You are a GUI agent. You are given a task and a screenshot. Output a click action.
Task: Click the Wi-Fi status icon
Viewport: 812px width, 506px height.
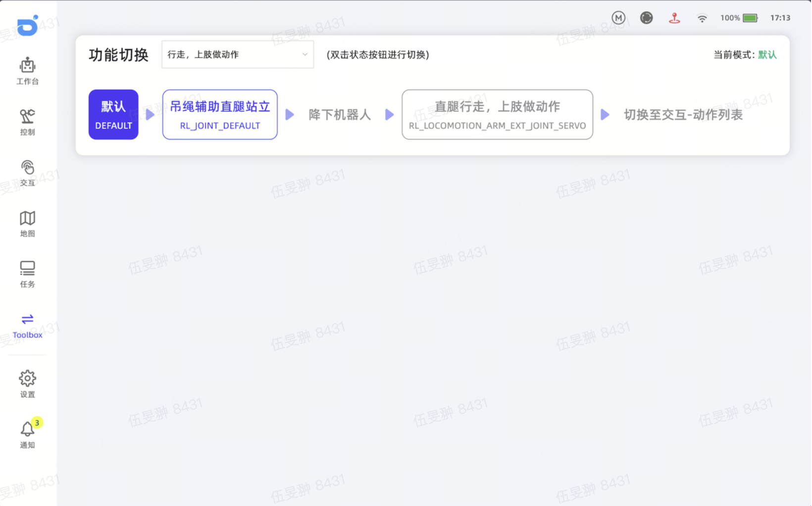[x=703, y=17]
